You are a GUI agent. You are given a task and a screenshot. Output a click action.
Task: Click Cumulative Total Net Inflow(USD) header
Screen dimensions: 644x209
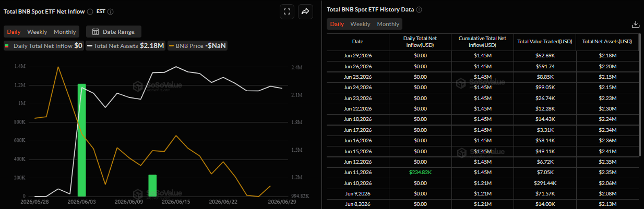482,42
